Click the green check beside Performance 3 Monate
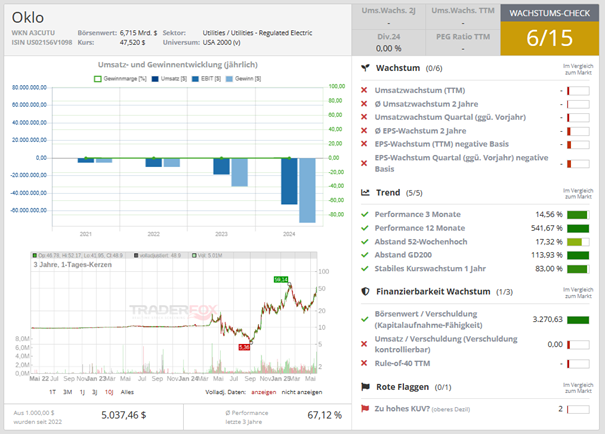Screen dimensions: 605x434 tap(365, 214)
